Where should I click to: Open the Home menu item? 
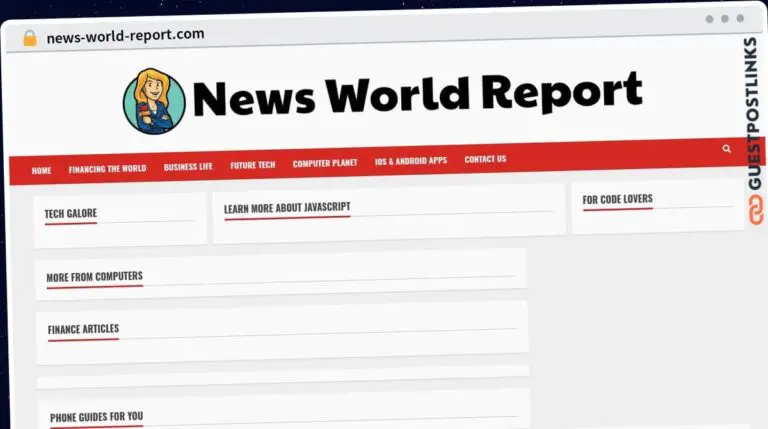pos(41,170)
